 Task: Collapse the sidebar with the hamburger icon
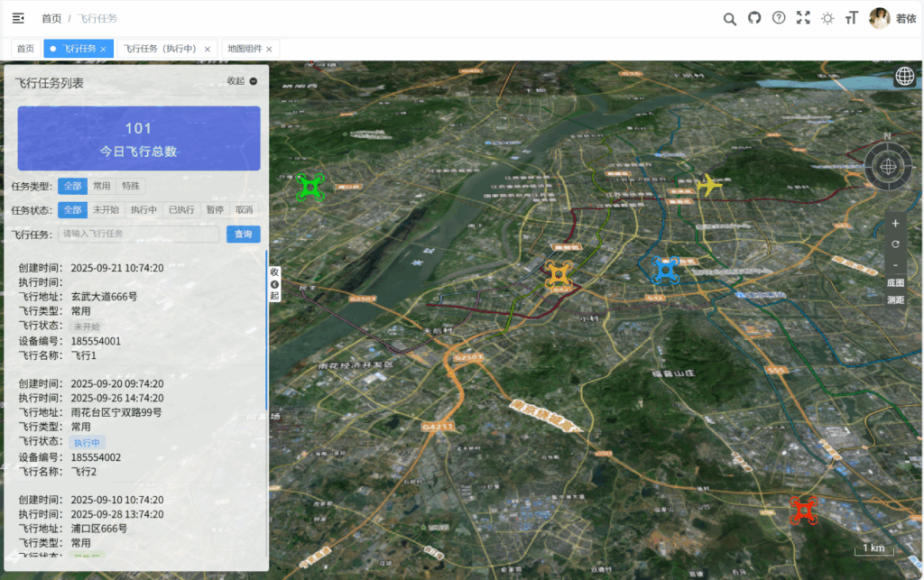[x=18, y=18]
